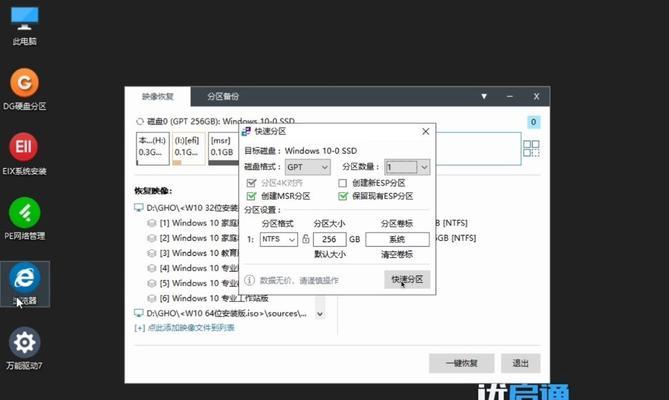Minimize the image restore window

(509, 97)
